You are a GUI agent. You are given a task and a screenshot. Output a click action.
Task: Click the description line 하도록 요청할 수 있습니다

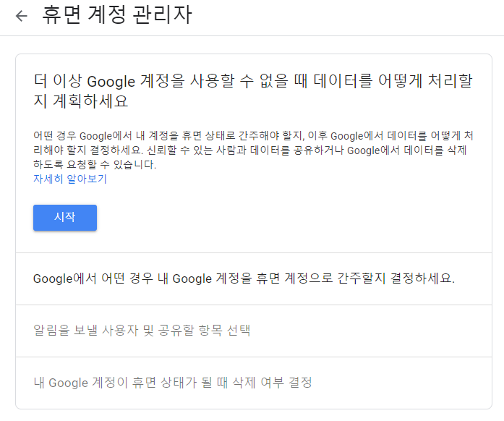[x=95, y=165]
